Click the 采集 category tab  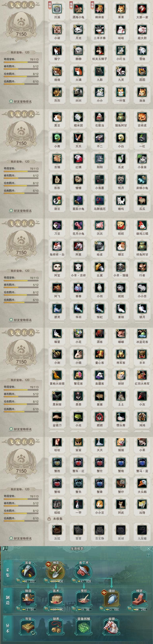point(8,573)
